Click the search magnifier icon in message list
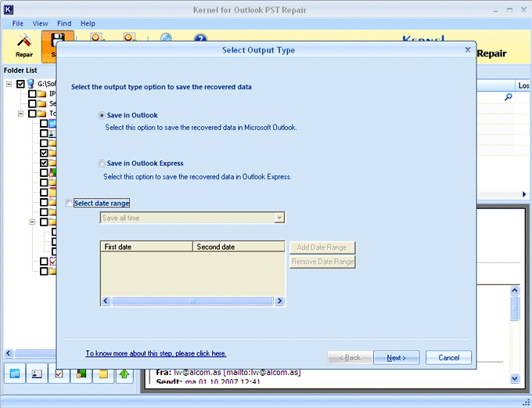 [508, 97]
